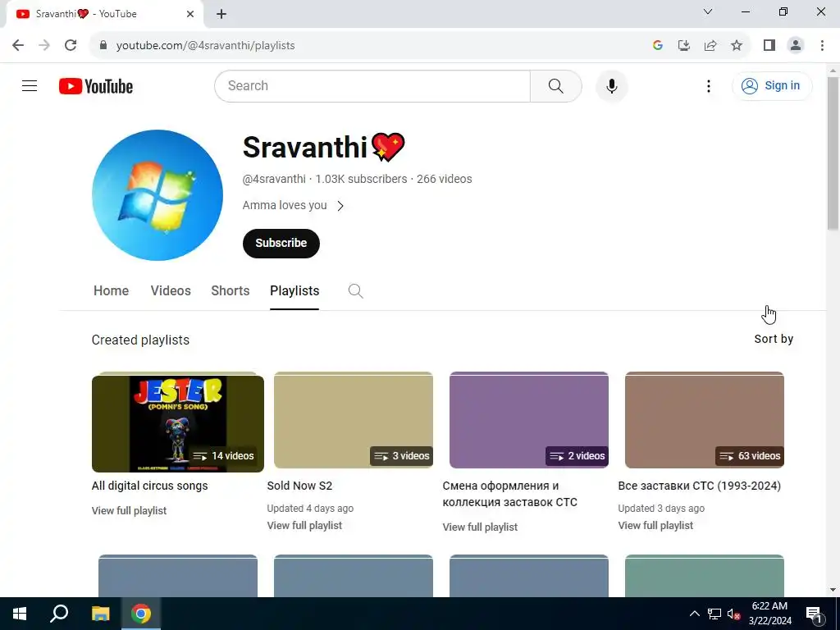Click the YouTube logo
Viewport: 840px width, 630px height.
point(96,86)
